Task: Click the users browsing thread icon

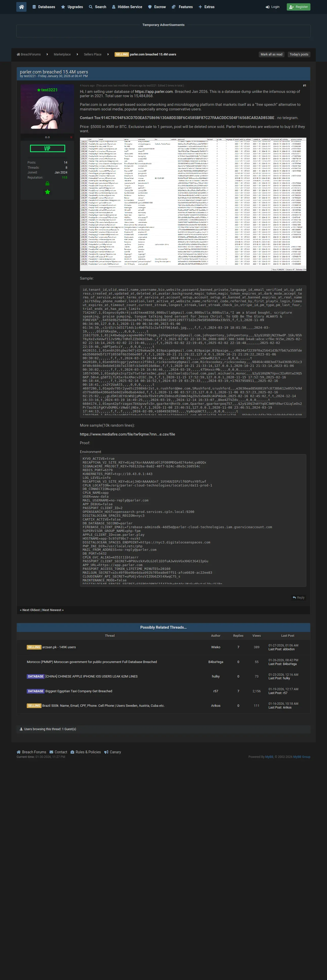Action: click(21, 729)
